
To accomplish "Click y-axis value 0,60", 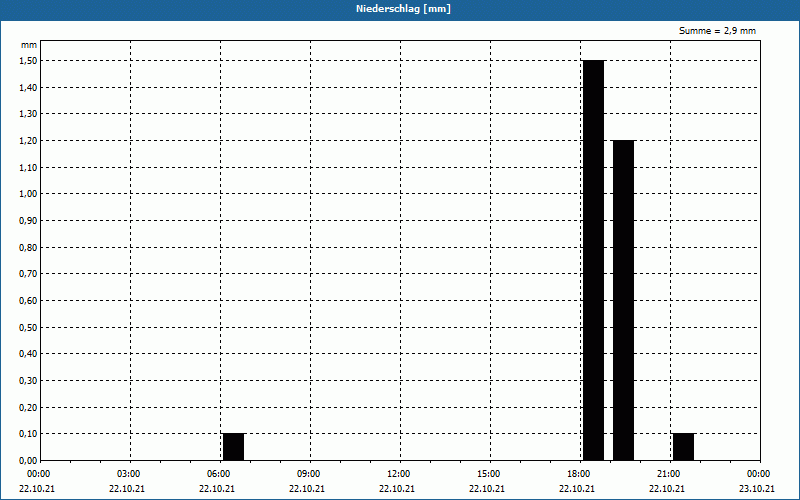I will 28,301.
